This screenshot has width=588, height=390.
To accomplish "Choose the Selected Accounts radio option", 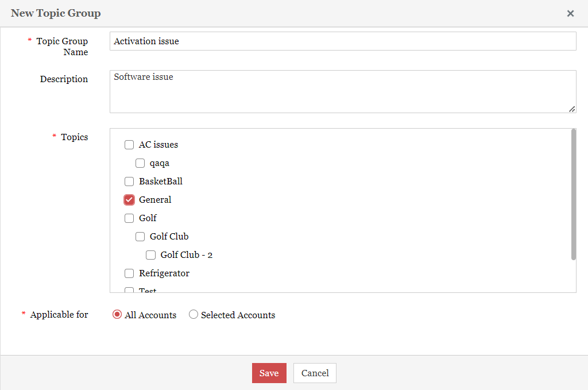I will tap(194, 315).
